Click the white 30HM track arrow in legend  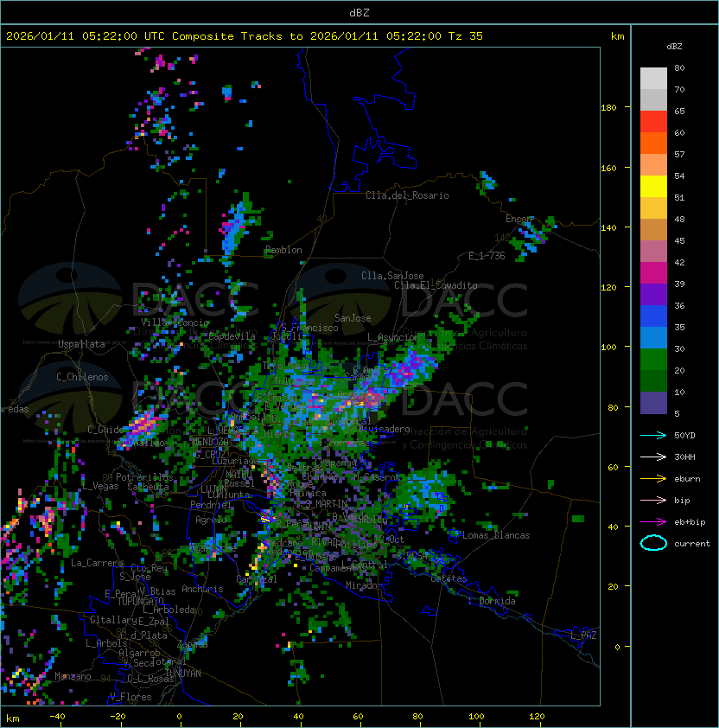(653, 457)
